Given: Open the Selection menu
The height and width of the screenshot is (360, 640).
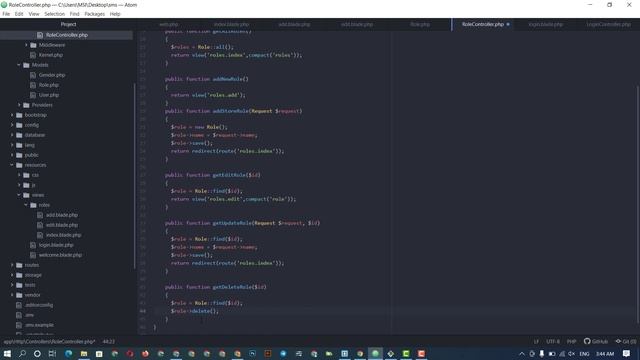Looking at the screenshot, I should pyautogui.click(x=54, y=14).
